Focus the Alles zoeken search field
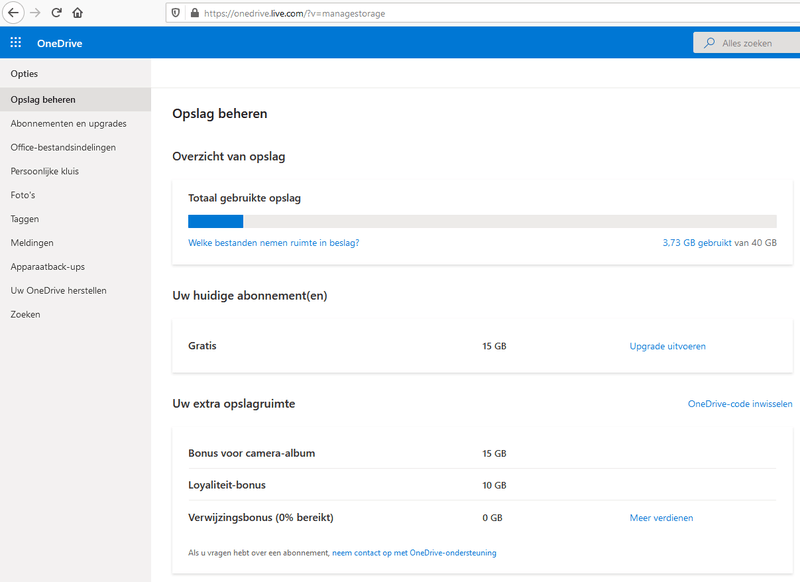Image resolution: width=800 pixels, height=582 pixels. point(746,43)
